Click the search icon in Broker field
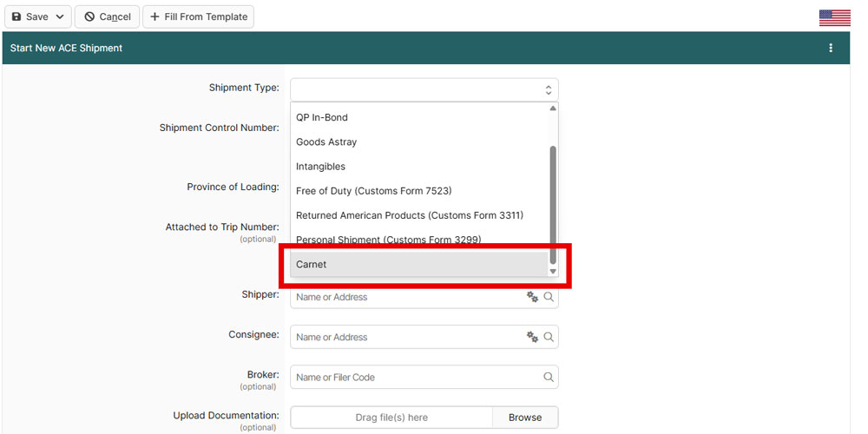 click(x=549, y=378)
